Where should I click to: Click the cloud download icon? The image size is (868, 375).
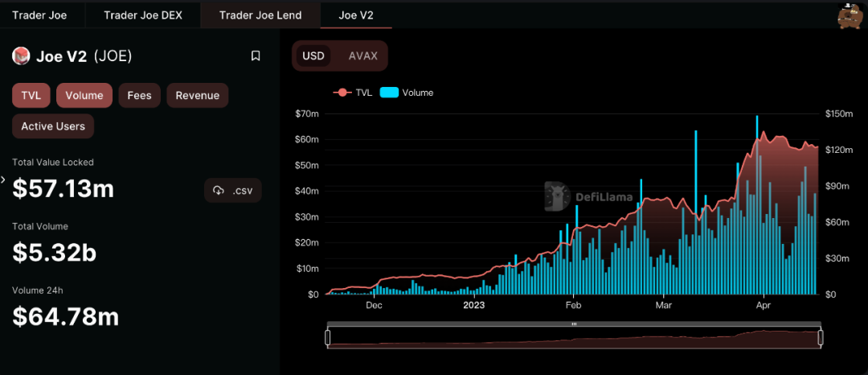coord(219,191)
